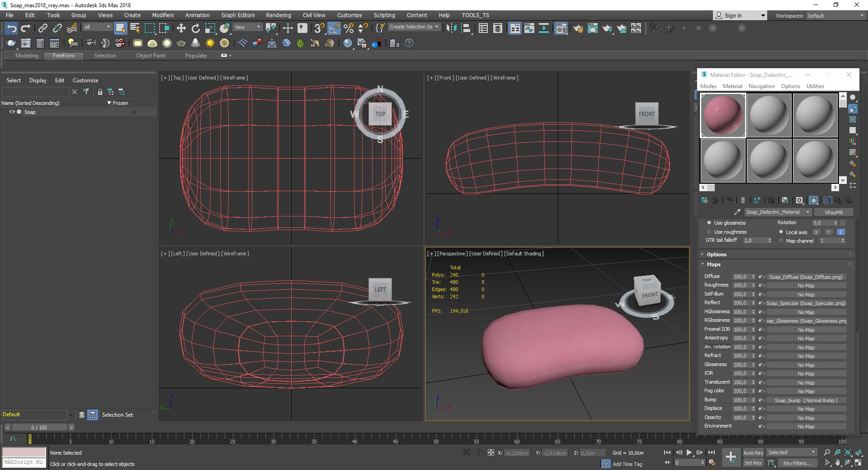Select the Local axis radio button
The image size is (868, 470).
[781, 232]
